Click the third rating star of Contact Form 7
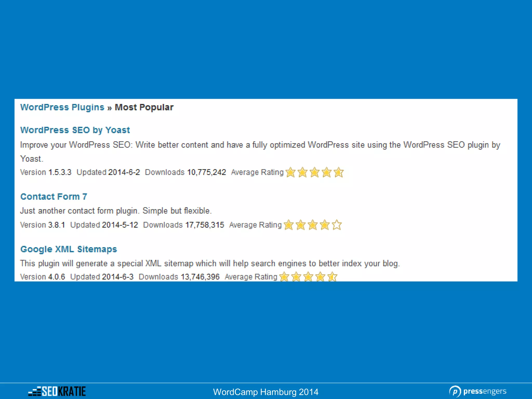Screen dimensions: 532x399 (x=312, y=225)
